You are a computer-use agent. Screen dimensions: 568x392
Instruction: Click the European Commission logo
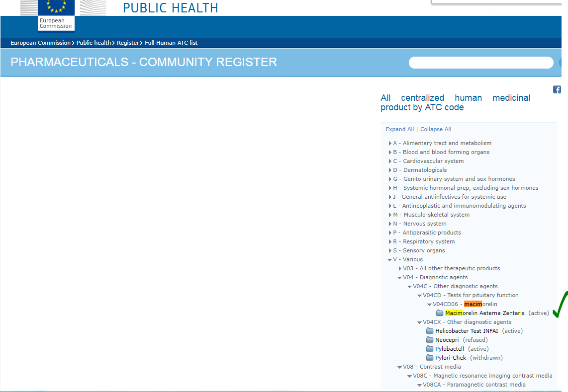click(x=56, y=15)
